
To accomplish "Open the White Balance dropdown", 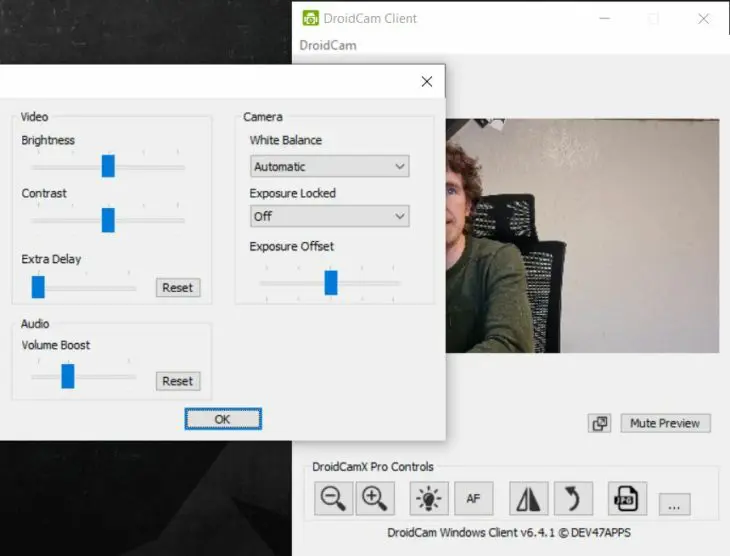I will [330, 166].
